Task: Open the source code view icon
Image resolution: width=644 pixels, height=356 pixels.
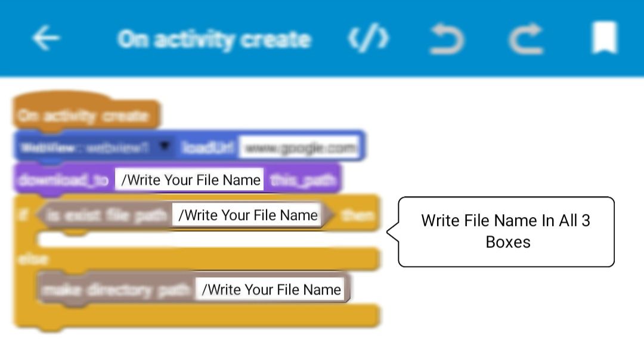Action: pyautogui.click(x=368, y=38)
